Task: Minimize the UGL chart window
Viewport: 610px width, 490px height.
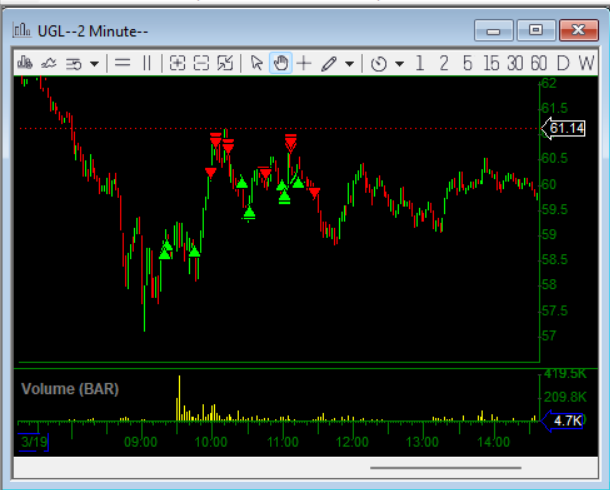Action: (493, 30)
